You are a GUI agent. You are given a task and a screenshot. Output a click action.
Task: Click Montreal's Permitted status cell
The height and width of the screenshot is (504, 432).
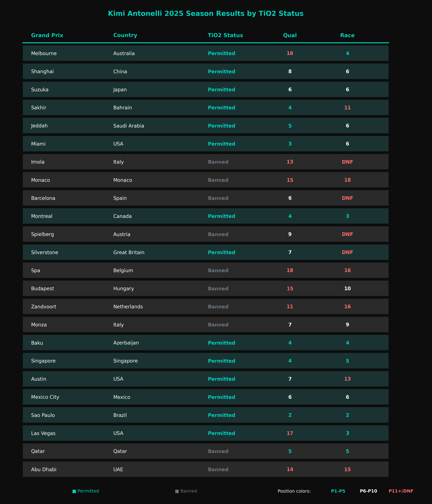click(x=221, y=216)
